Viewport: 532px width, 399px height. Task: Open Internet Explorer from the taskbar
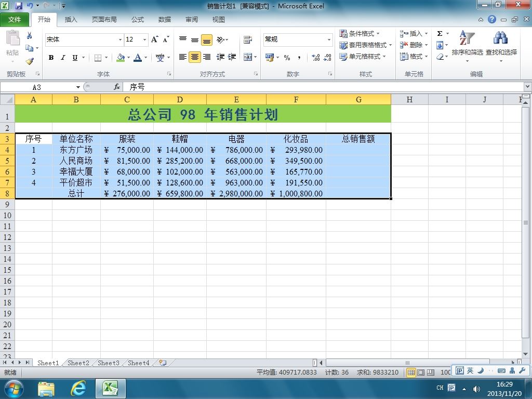pos(78,389)
